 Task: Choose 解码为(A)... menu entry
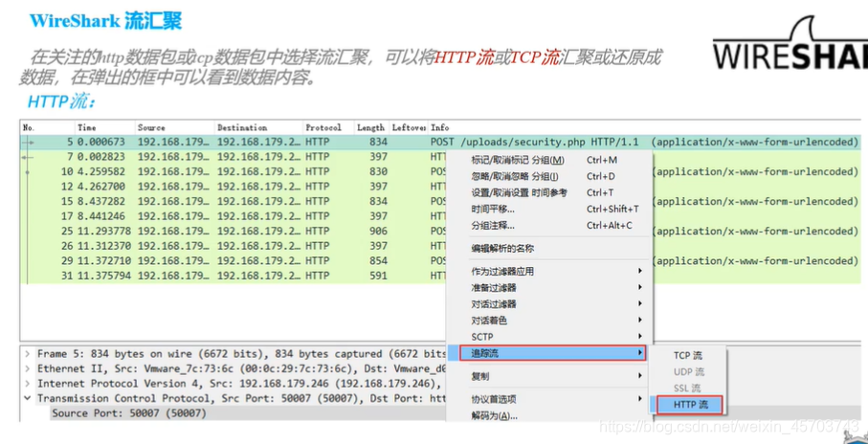549,415
